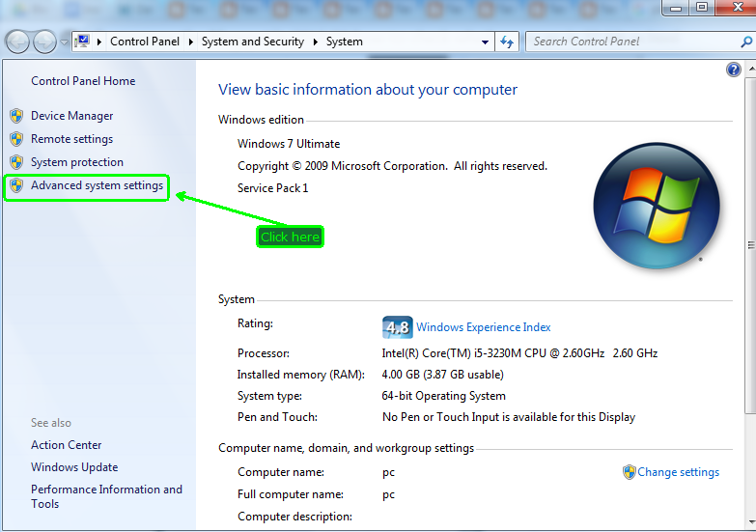Open Advanced system settings link

point(97,185)
